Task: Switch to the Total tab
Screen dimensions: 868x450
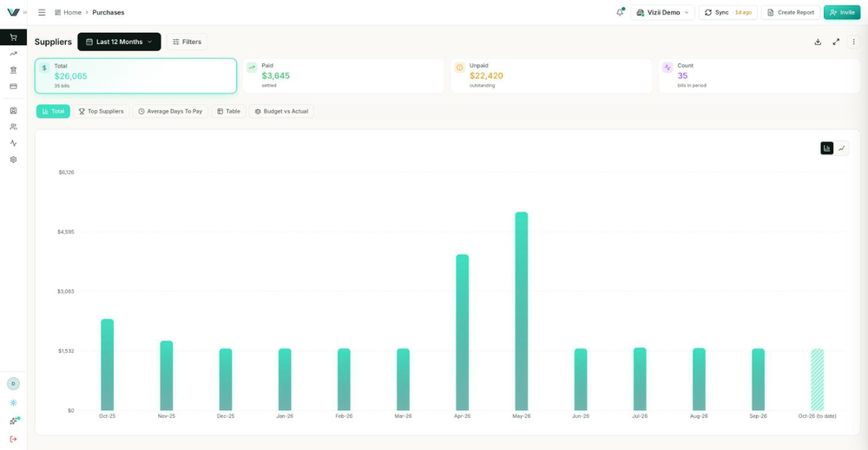Action: (x=53, y=111)
